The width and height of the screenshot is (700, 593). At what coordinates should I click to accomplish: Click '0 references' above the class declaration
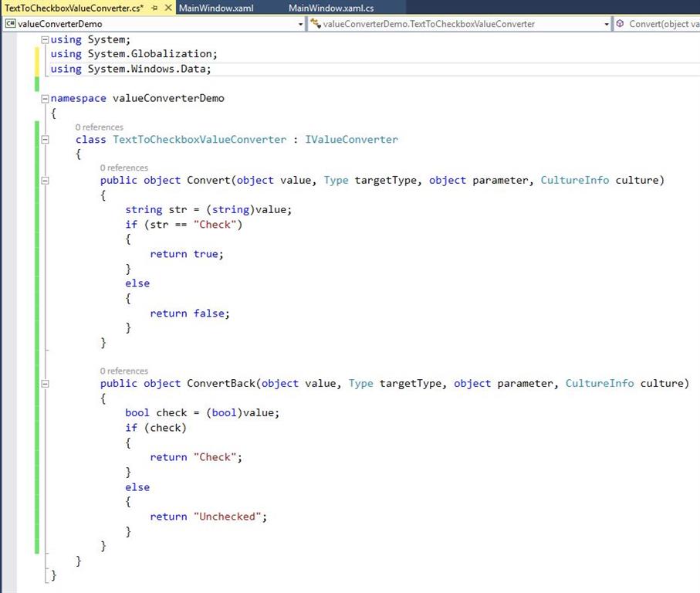click(x=99, y=127)
